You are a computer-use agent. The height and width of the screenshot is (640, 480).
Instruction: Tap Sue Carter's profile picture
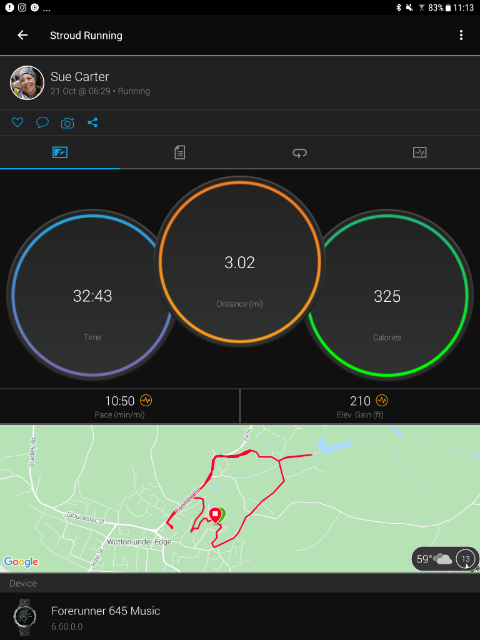(27, 83)
